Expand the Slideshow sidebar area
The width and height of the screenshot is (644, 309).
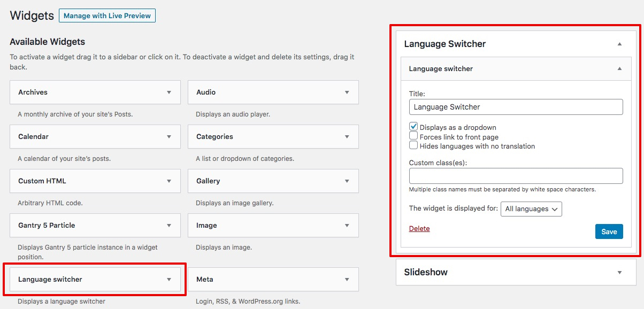click(619, 273)
